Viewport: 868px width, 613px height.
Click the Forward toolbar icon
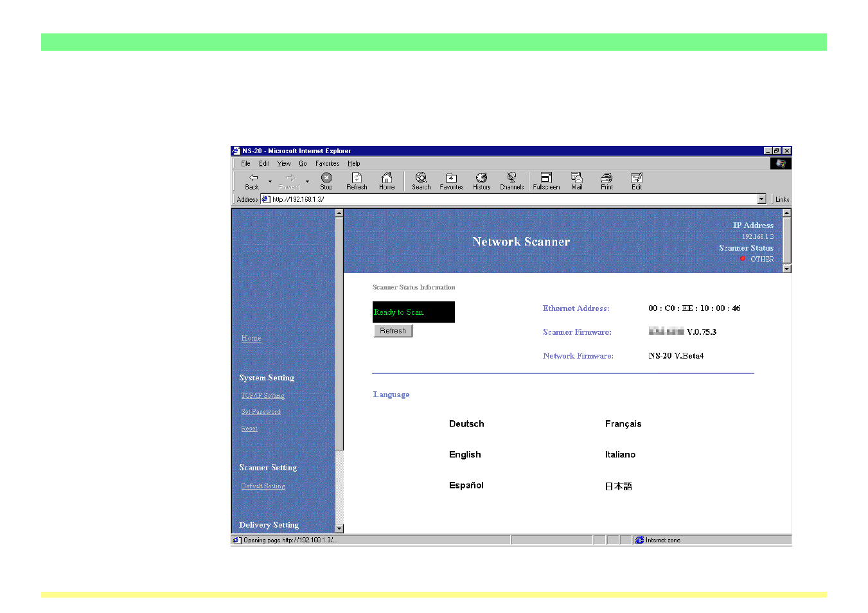[x=289, y=181]
